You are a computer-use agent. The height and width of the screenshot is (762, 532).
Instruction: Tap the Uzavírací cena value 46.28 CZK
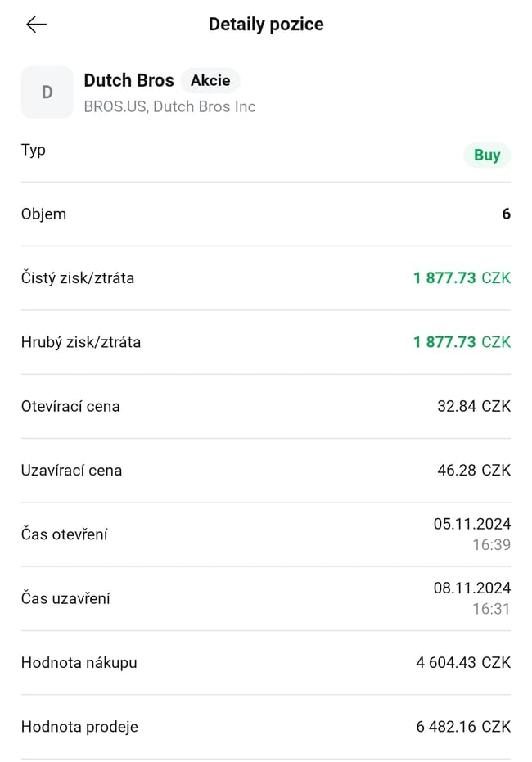(474, 471)
